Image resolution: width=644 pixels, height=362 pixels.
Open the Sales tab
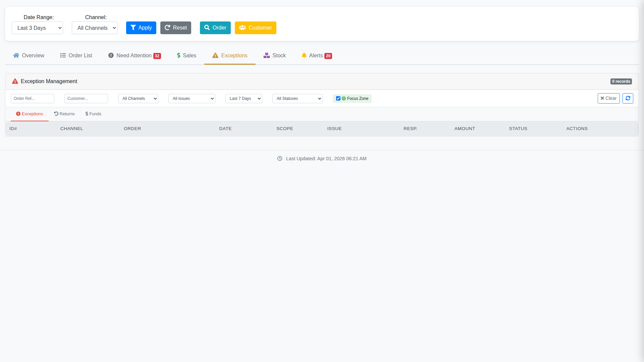coord(186,55)
